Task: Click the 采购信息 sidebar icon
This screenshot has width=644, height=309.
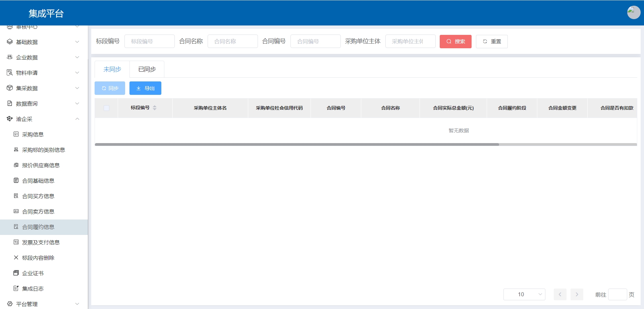Action: [x=16, y=134]
